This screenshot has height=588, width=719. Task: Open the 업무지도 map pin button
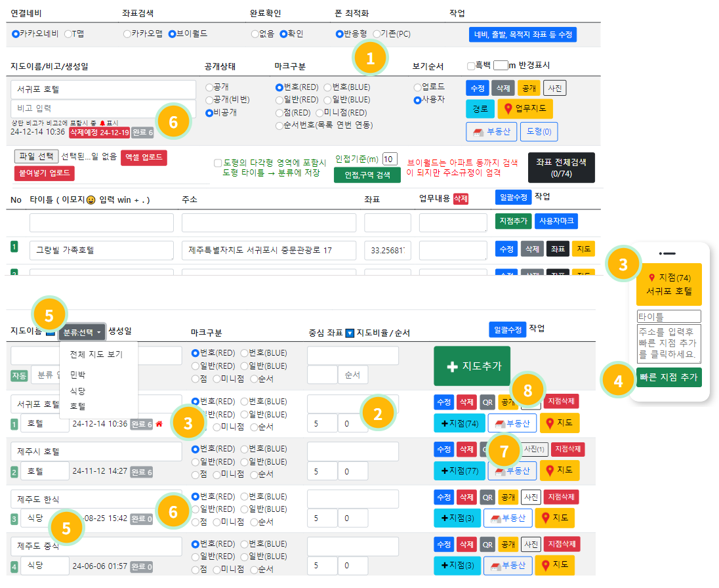pyautogui.click(x=525, y=108)
